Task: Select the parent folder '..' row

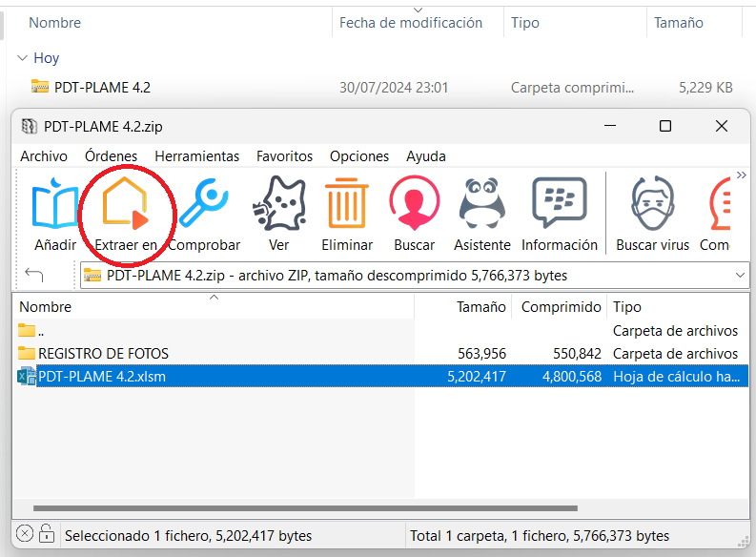Action: tap(381, 331)
